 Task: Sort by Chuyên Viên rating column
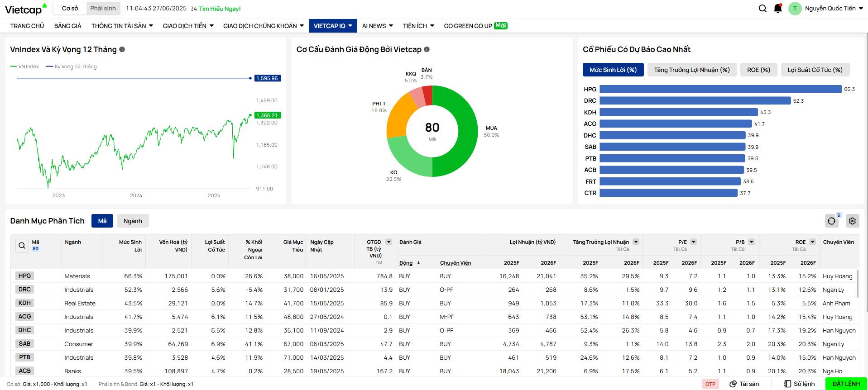coord(456,263)
